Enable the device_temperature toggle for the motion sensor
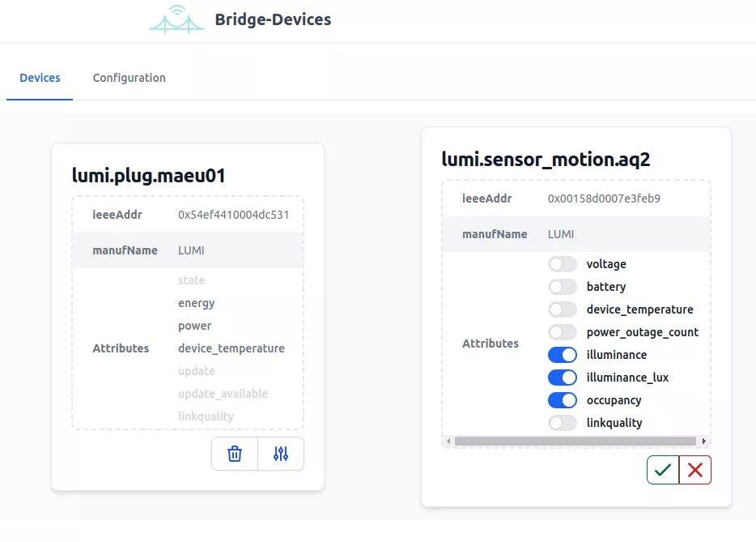Viewport: 756px width, 542px height. (563, 309)
